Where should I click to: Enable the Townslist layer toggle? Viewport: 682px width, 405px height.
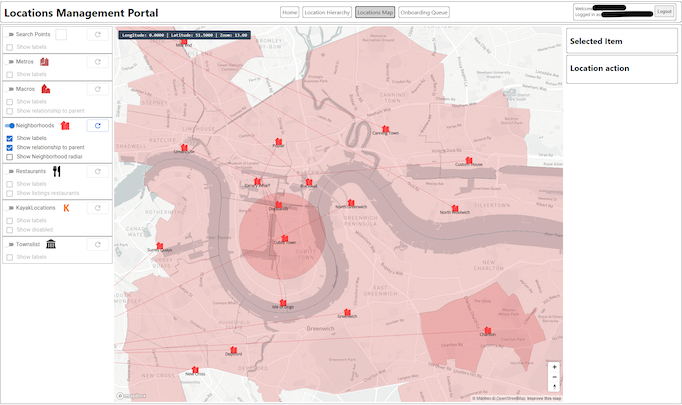[x=10, y=244]
